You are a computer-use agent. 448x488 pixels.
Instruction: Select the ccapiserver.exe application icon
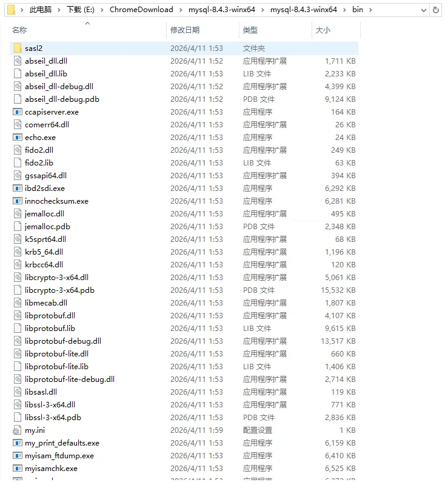[18, 112]
